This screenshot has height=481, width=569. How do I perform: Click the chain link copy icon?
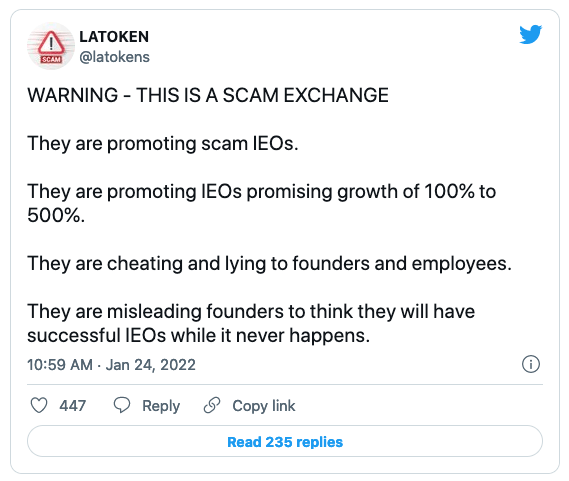[x=212, y=405]
